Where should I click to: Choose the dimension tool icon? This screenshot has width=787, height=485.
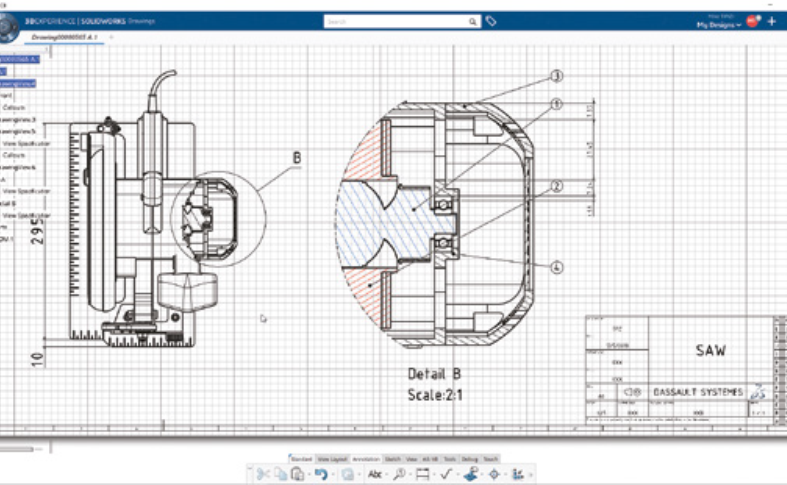pyautogui.click(x=423, y=474)
